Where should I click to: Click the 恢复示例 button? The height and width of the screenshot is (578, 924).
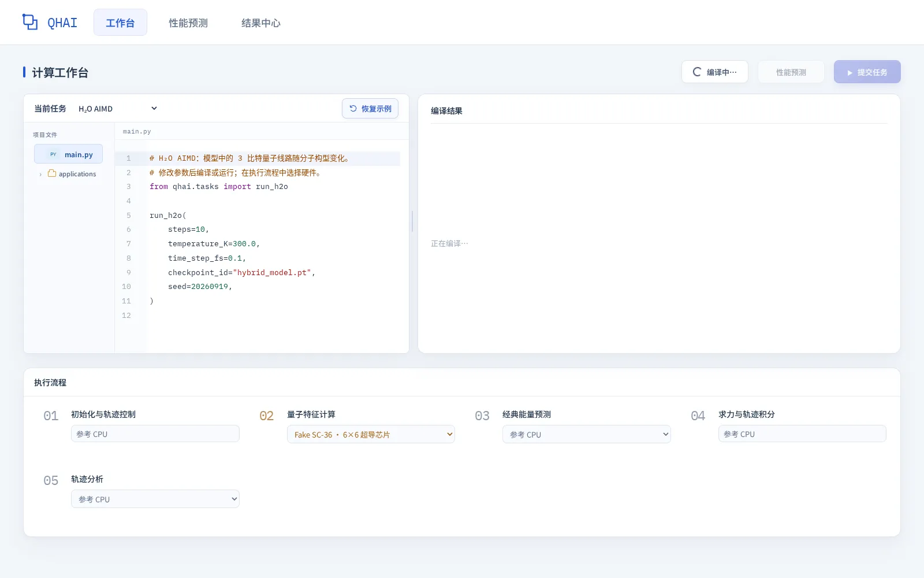370,109
